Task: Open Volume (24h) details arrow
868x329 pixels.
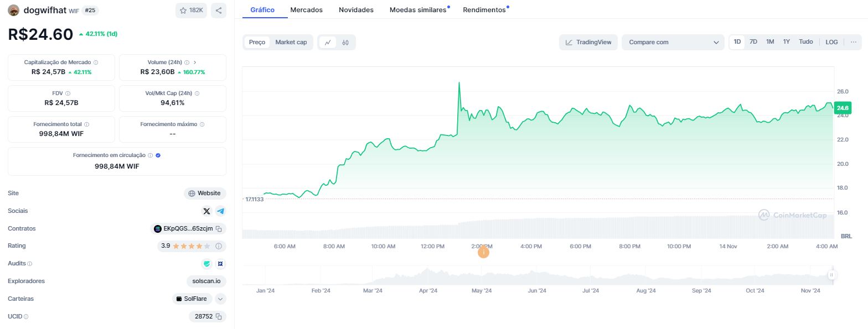Action: point(195,62)
